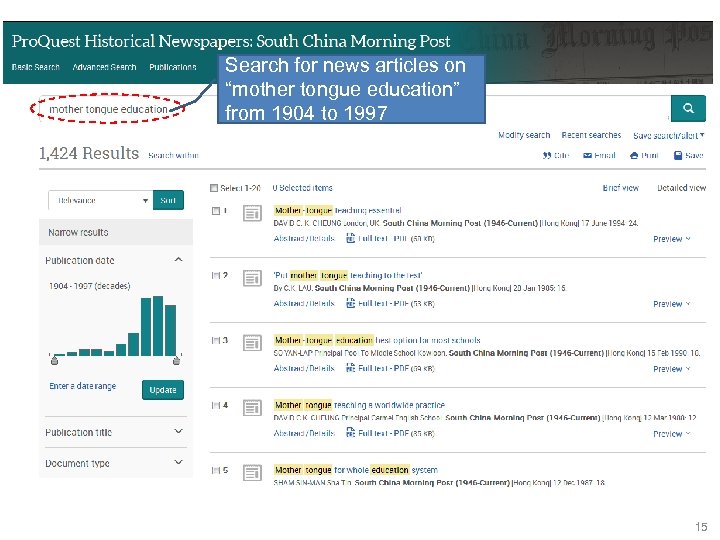The image size is (720, 540).
Task: Check the box for result 2
Action: point(216,276)
